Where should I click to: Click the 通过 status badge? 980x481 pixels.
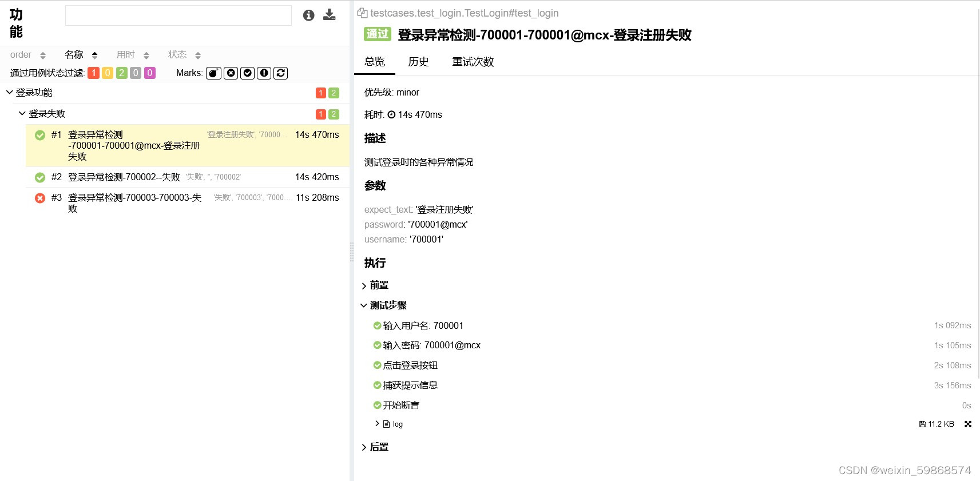[x=378, y=34]
